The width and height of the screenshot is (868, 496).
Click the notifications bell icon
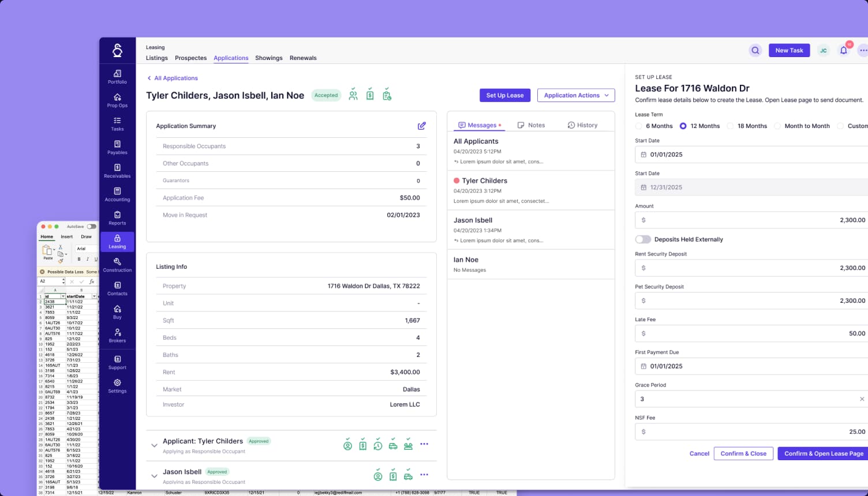click(x=844, y=50)
